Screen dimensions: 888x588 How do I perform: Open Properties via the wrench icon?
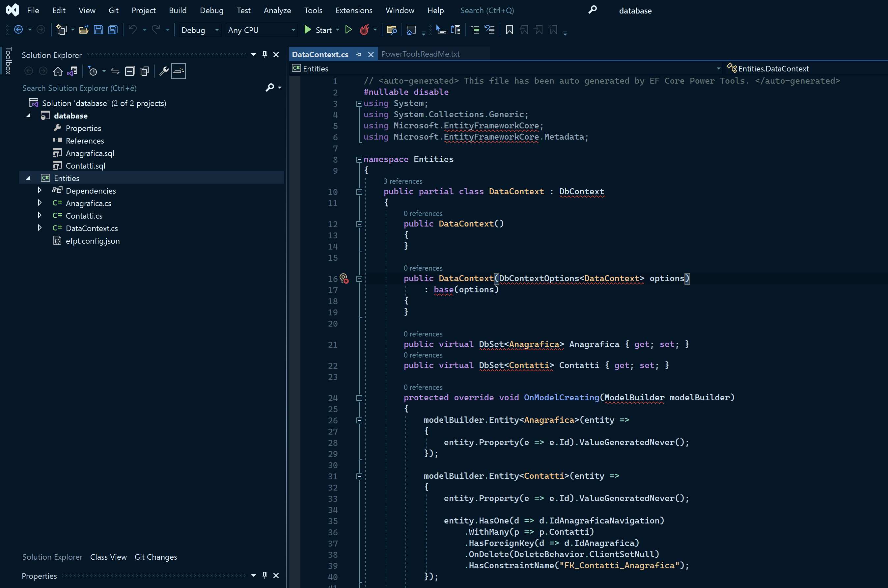point(164,71)
